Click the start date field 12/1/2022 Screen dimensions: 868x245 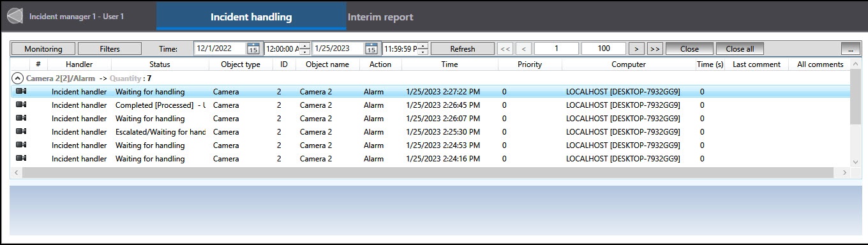(220, 48)
